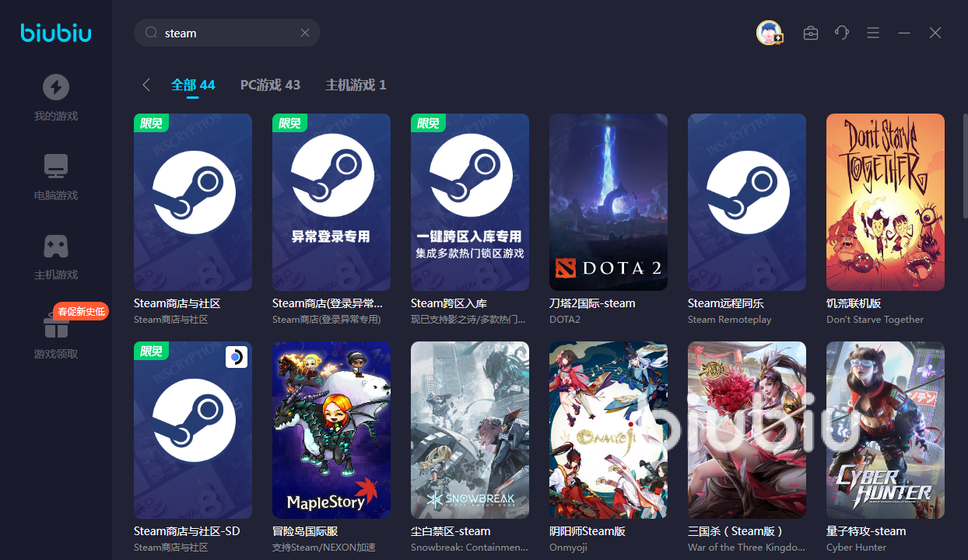Viewport: 968px width, 560px height.
Task: Go back using the left chevron arrow
Action: 146,85
